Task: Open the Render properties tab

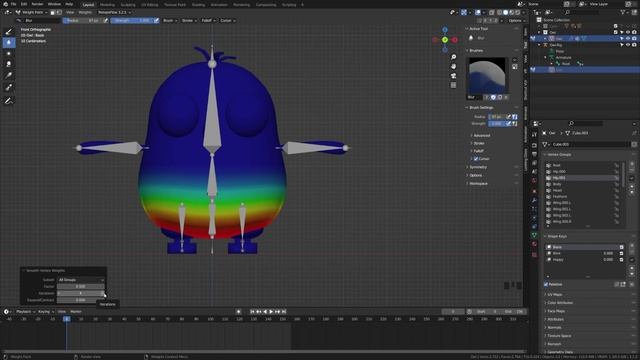Action: pyautogui.click(x=534, y=145)
